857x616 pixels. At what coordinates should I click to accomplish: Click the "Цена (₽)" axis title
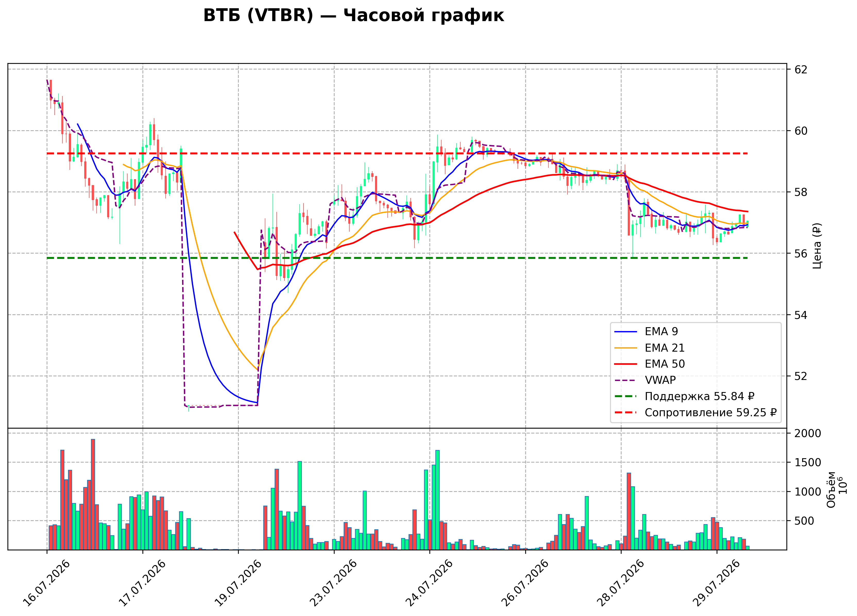point(817,246)
